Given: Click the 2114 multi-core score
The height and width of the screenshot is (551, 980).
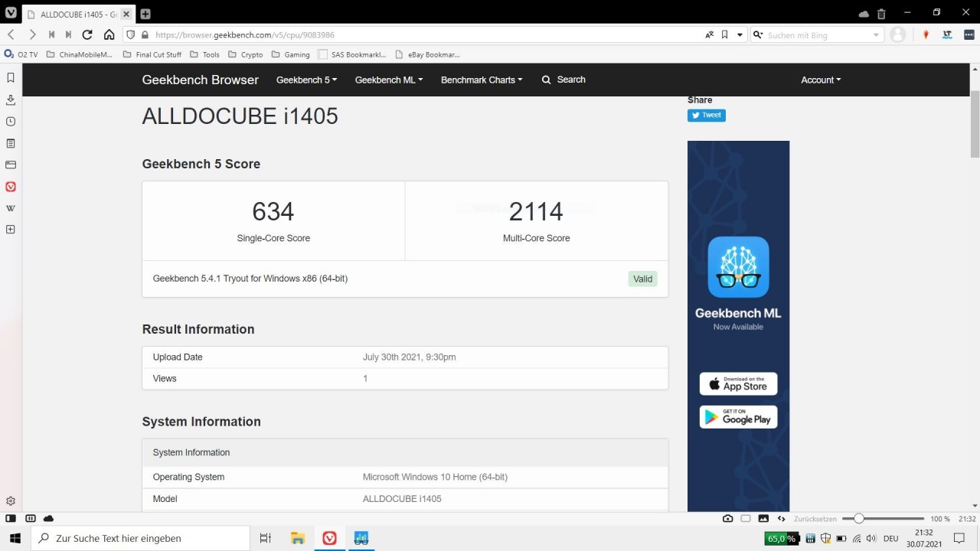Looking at the screenshot, I should click(536, 211).
